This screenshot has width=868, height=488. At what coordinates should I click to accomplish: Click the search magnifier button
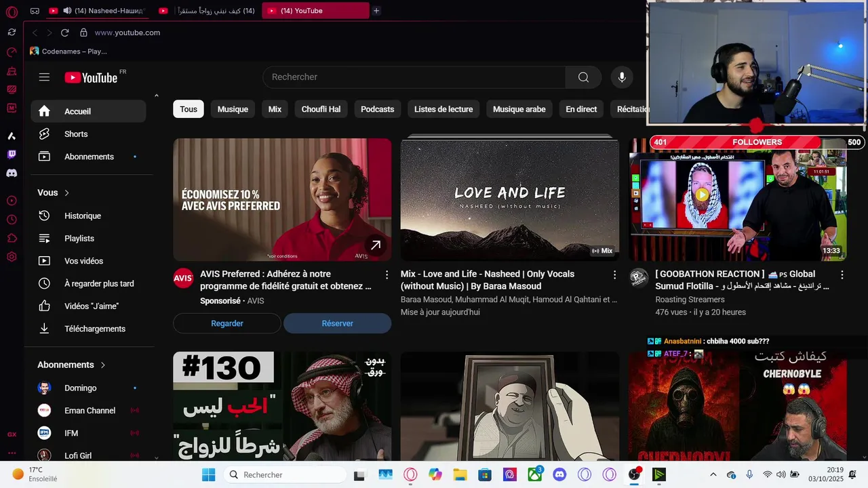(x=583, y=77)
